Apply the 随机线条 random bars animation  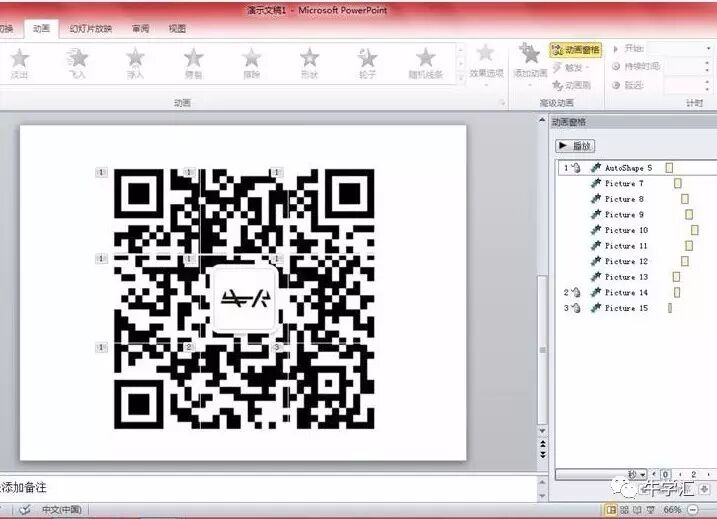(x=425, y=64)
